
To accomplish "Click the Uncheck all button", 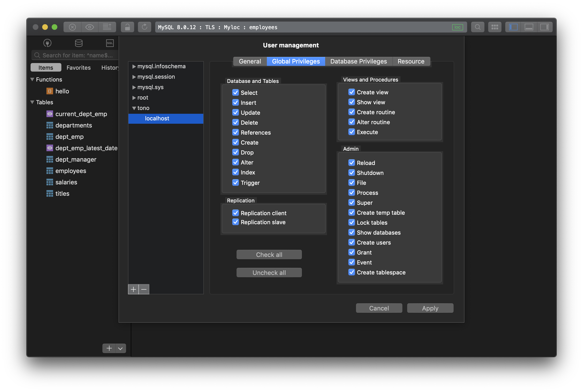I will (269, 272).
